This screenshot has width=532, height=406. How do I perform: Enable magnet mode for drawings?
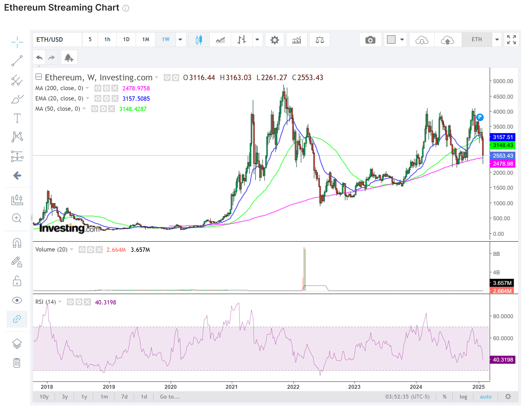coord(17,243)
